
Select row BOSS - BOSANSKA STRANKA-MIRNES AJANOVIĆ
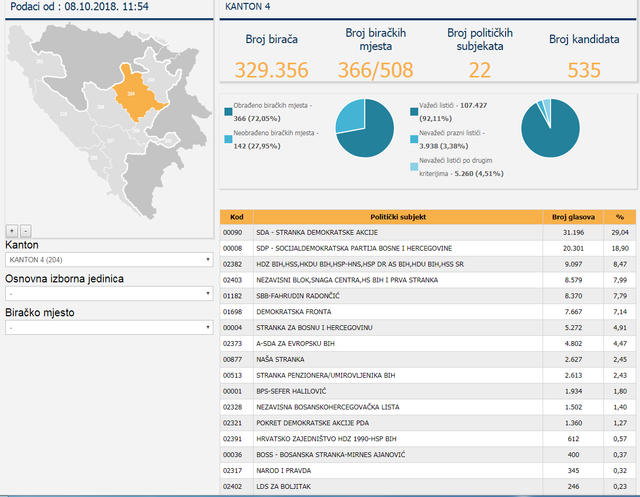[428, 455]
